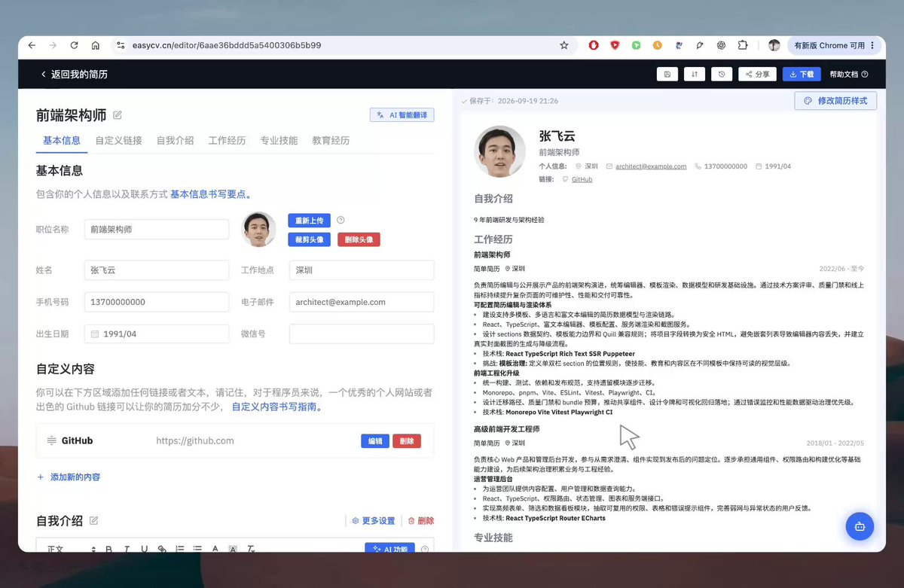The width and height of the screenshot is (904, 588).
Task: Click the red 删除 button in the GitHub row
Action: tap(407, 441)
